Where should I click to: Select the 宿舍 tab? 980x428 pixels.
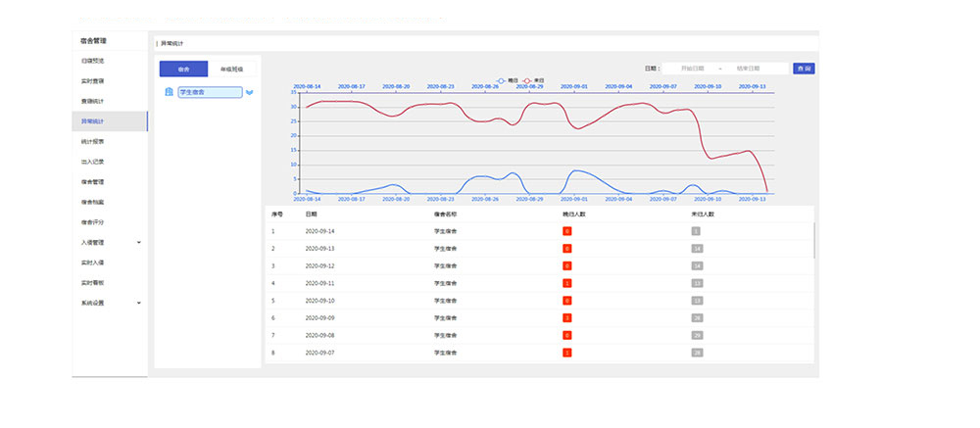[183, 69]
